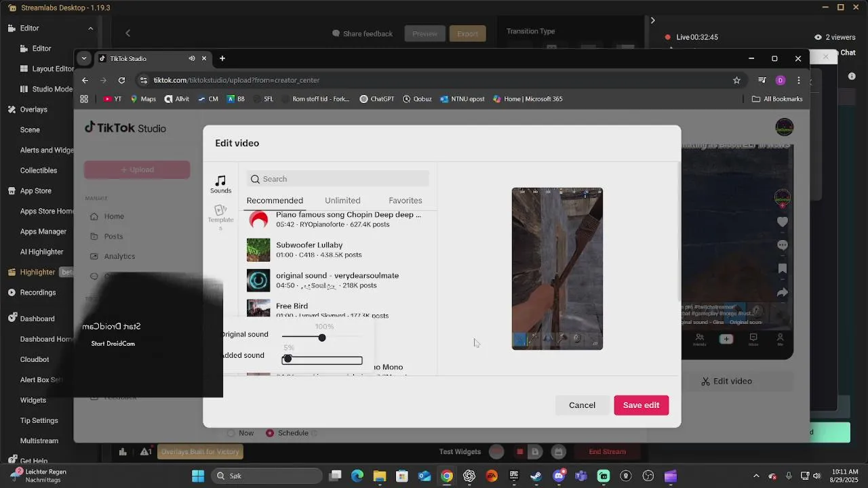Open App Store in Streamlabs sidebar
This screenshot has height=488, width=868.
[x=30, y=191]
